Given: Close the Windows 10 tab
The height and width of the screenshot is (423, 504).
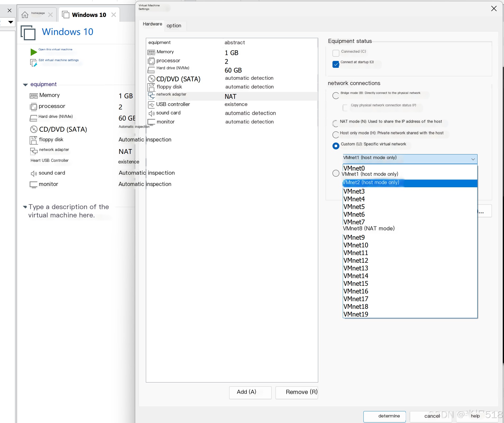Looking at the screenshot, I should pyautogui.click(x=114, y=15).
